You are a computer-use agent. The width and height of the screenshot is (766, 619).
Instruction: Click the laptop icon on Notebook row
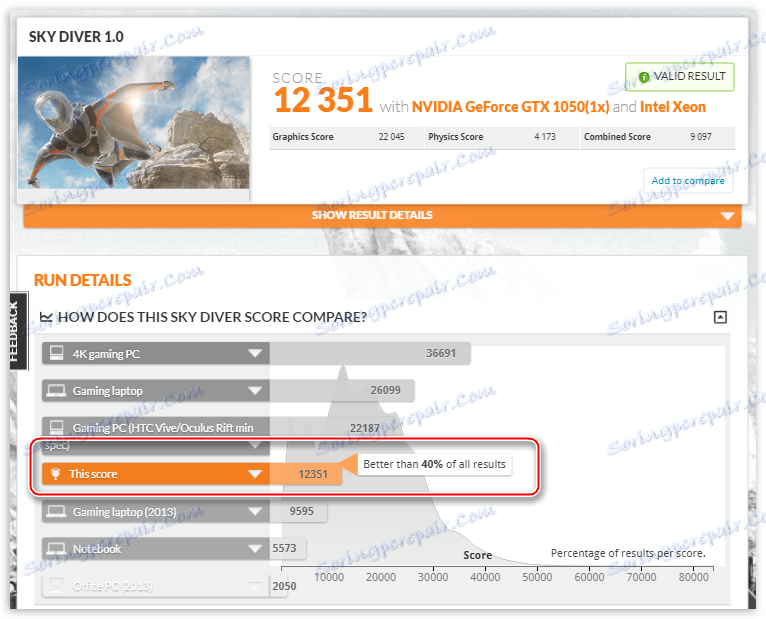(x=56, y=549)
